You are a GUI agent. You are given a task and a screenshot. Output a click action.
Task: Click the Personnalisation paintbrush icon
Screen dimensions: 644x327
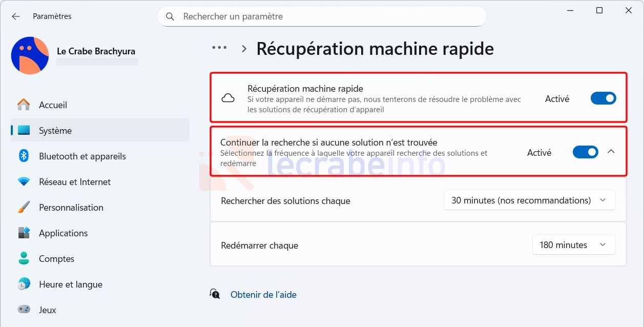coord(24,207)
